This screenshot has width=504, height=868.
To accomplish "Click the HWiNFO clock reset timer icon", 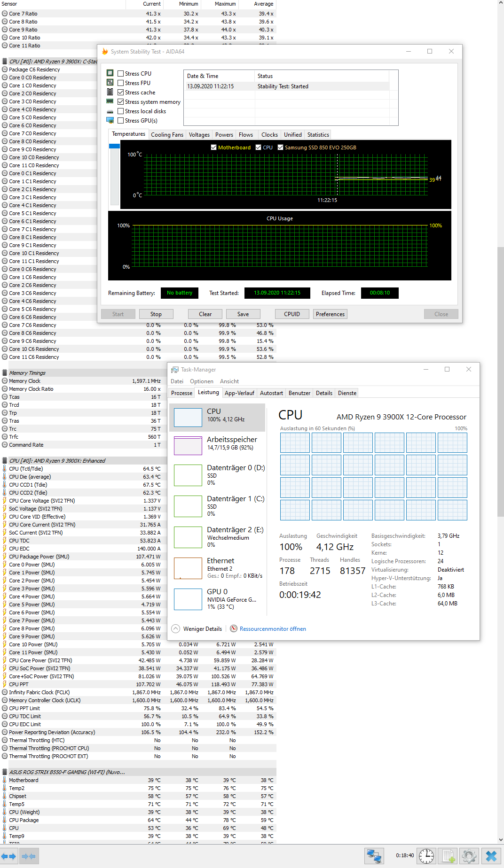I will click(426, 856).
